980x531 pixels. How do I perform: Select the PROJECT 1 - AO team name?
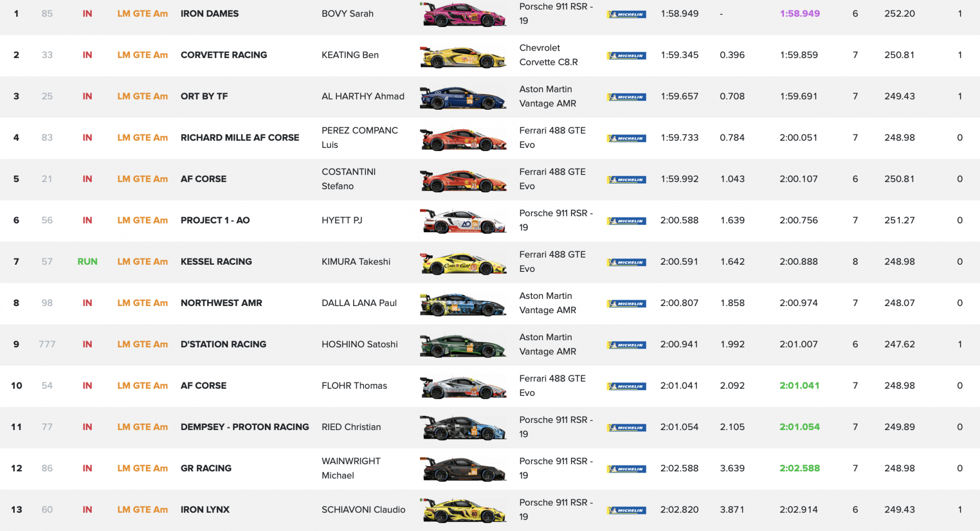point(215,220)
